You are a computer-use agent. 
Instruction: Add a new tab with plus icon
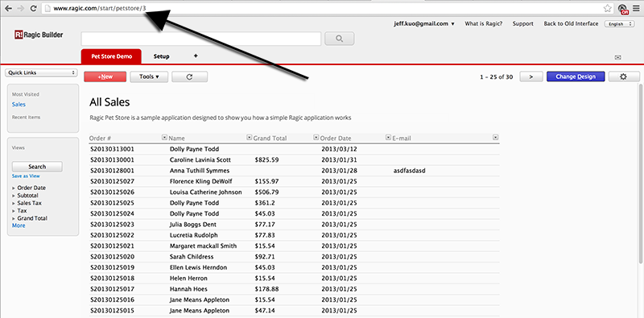point(196,56)
